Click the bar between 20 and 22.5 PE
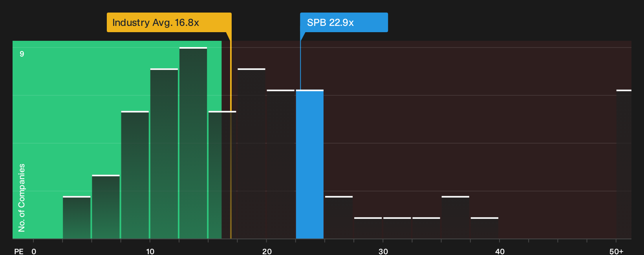The height and width of the screenshot is (255, 644). click(281, 164)
